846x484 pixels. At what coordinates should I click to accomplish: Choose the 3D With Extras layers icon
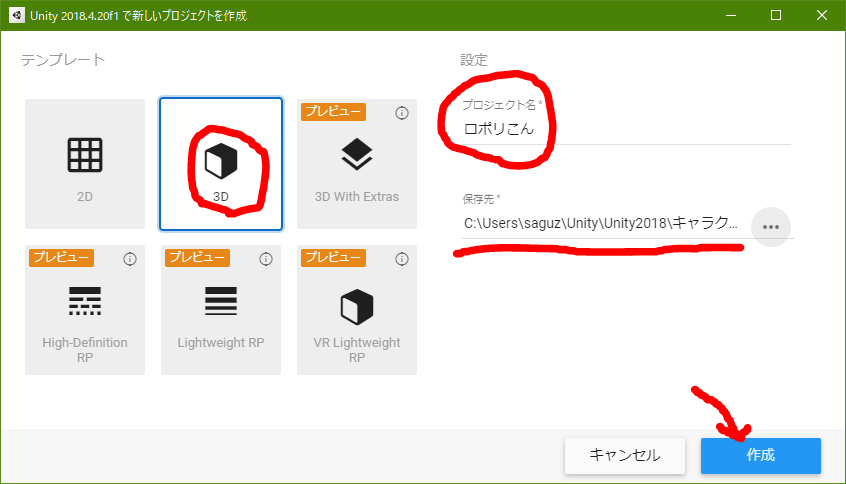point(357,154)
